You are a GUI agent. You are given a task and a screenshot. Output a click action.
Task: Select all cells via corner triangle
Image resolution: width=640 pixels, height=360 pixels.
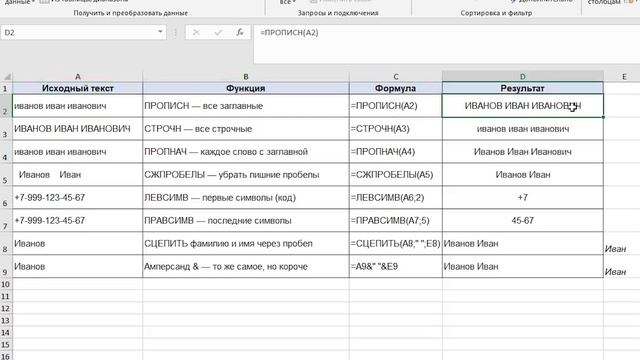click(x=7, y=76)
